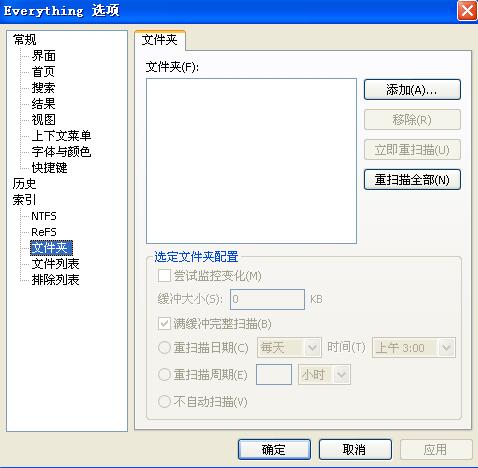The image size is (478, 468).
Task: Click 立即重扫描(U) button
Action: pos(412,150)
